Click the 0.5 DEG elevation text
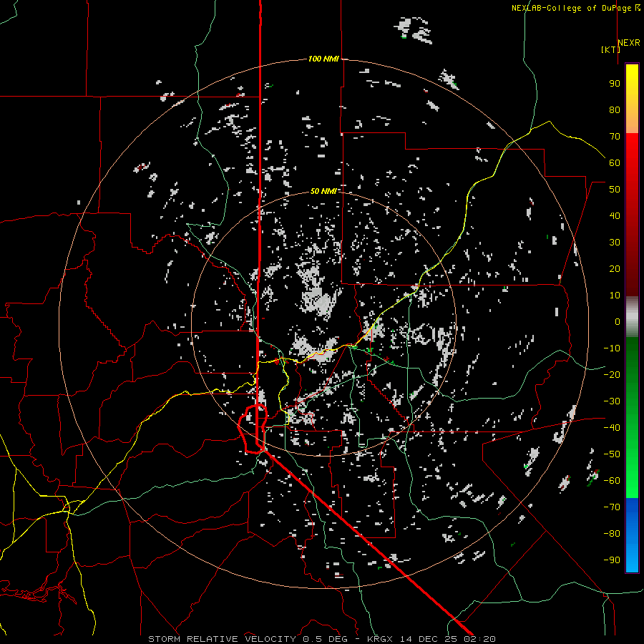Viewport: 644px width, 644px height. click(325, 639)
